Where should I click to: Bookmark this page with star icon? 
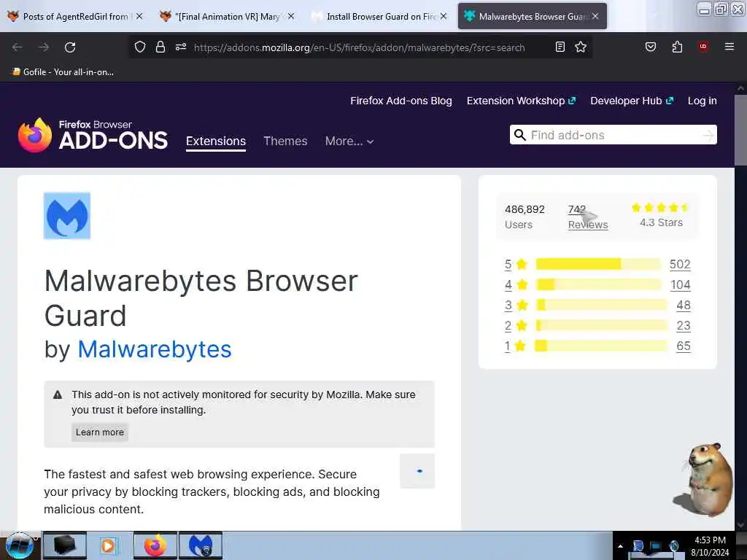[581, 47]
